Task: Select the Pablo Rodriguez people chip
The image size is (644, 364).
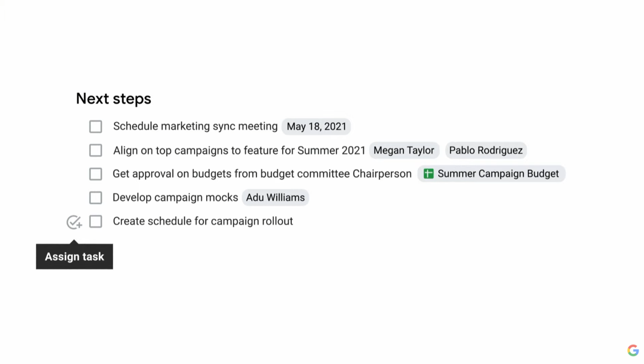Action: point(486,150)
